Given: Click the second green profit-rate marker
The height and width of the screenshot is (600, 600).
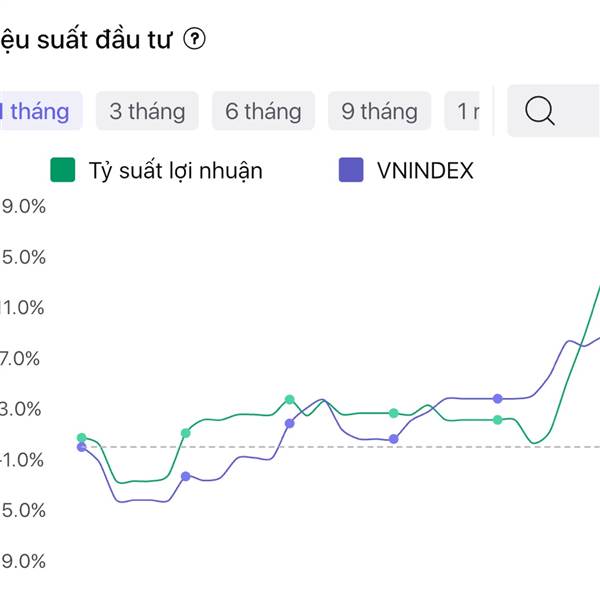Looking at the screenshot, I should click(186, 433).
